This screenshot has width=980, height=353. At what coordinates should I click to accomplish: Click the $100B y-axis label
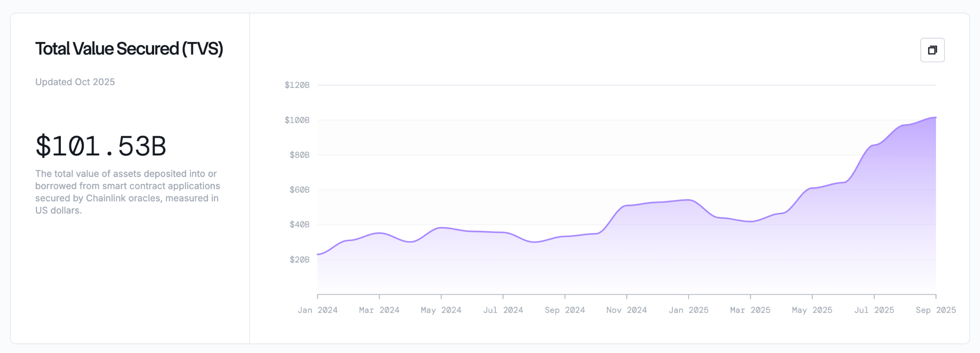pos(297,120)
